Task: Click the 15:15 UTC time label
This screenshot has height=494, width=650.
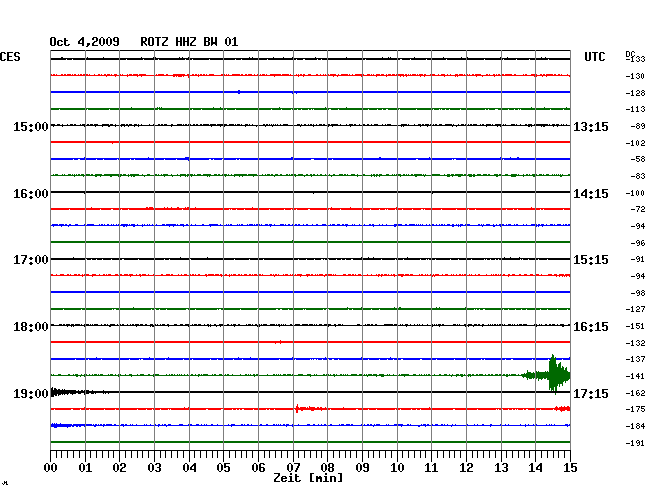Action: (x=591, y=260)
